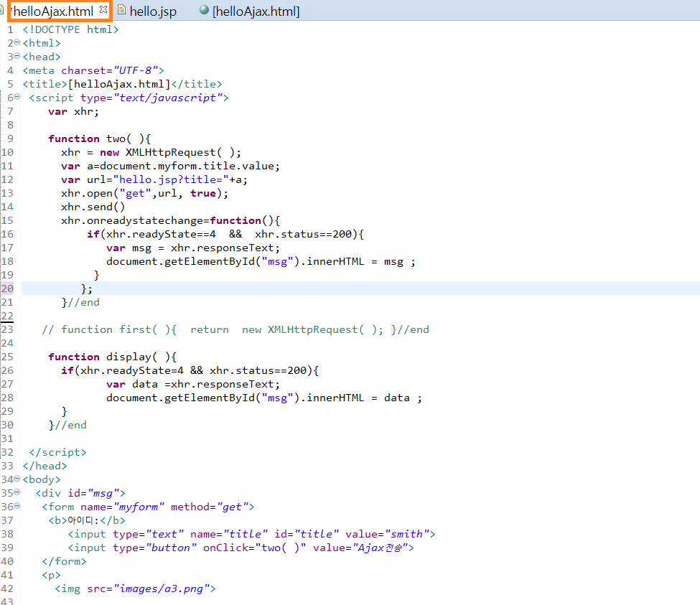The image size is (700, 605).
Task: Click the commented "function first( )" line
Action: click(x=235, y=329)
